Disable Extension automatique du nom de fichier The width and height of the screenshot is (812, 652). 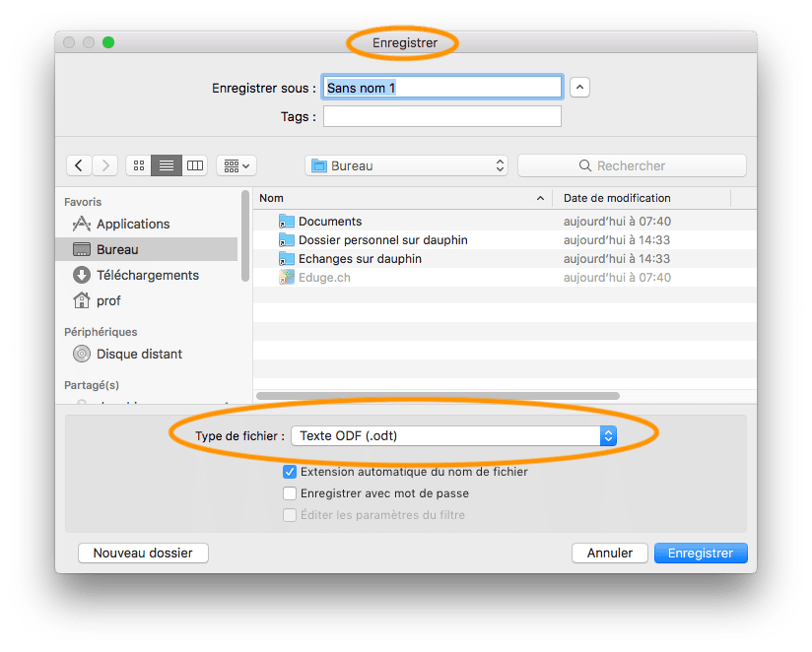tap(290, 472)
